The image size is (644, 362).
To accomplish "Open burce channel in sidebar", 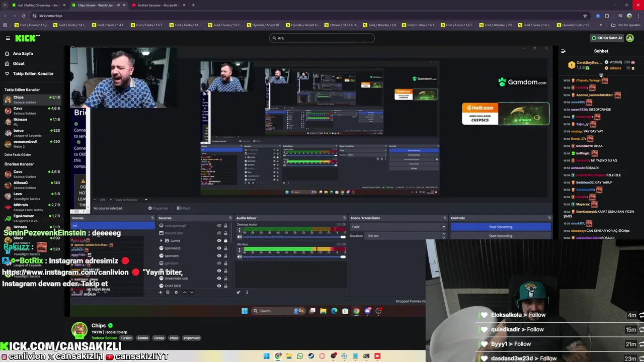I will (x=31, y=132).
